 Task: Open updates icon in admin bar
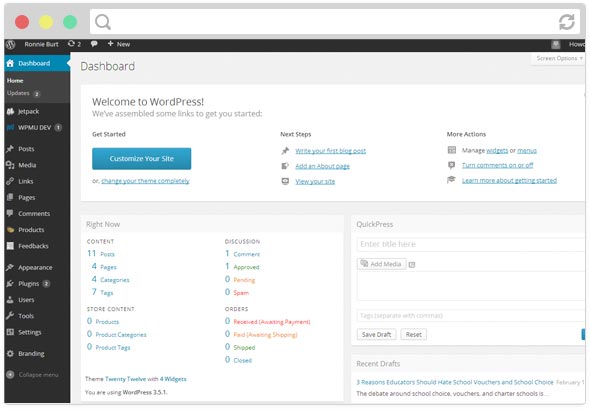(x=71, y=44)
